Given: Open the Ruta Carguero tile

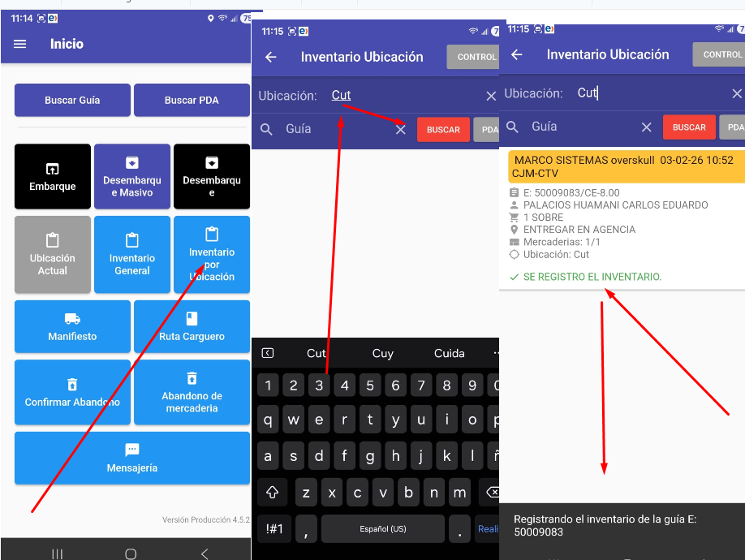Looking at the screenshot, I should pos(192,326).
